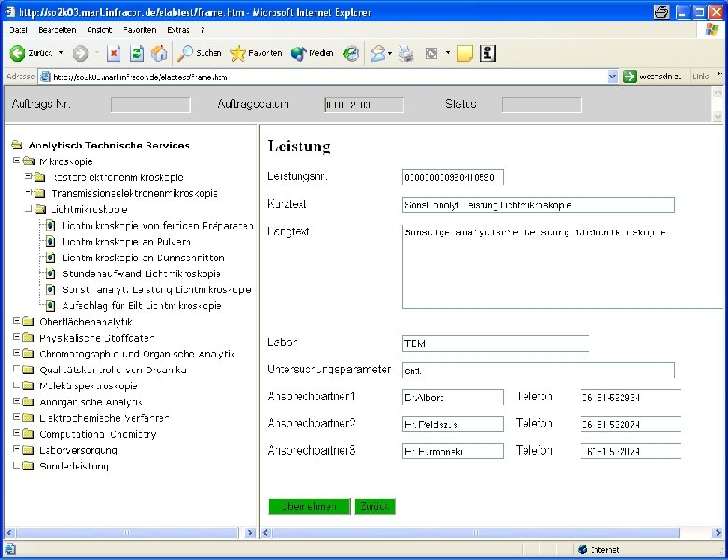Click the green Zurück button

coord(374,506)
